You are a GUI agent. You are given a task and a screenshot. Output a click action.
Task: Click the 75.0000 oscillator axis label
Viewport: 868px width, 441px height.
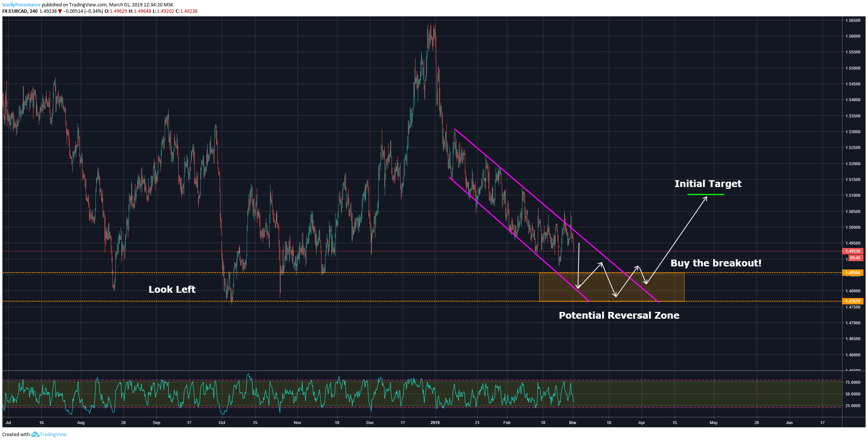853,382
